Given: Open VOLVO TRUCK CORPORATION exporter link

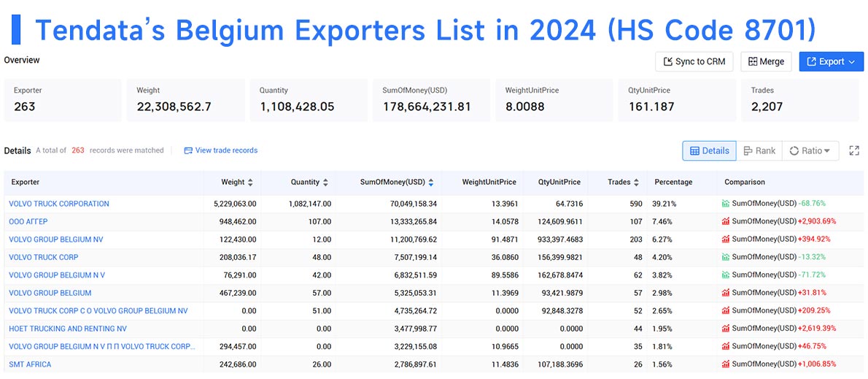Looking at the screenshot, I should (58, 204).
